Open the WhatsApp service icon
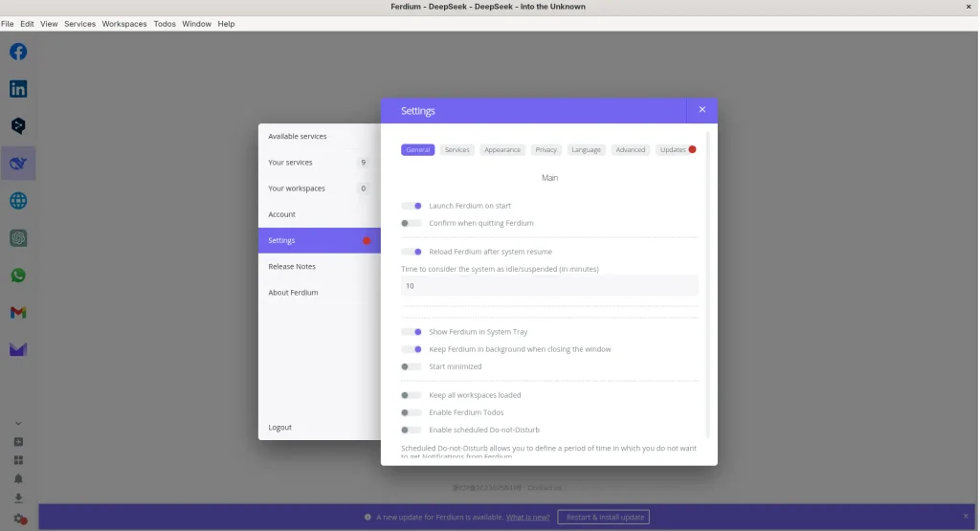980x531 pixels. pyautogui.click(x=18, y=275)
